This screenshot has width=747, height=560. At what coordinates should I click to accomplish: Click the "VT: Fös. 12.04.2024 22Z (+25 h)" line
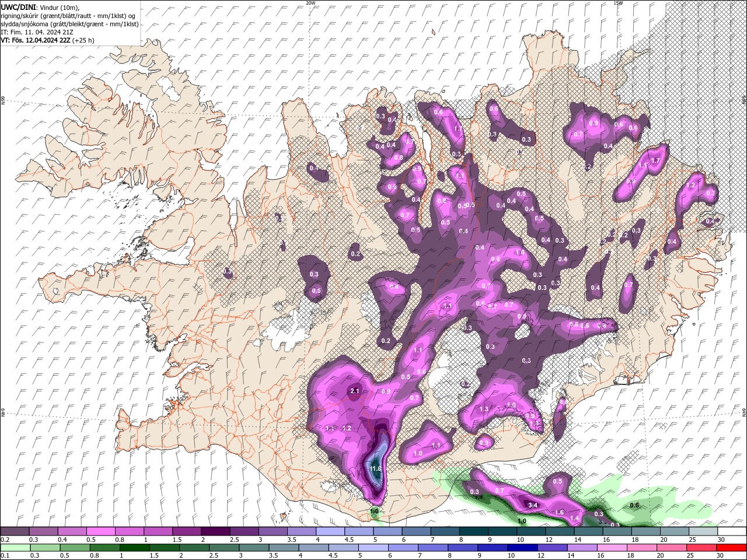(47, 40)
